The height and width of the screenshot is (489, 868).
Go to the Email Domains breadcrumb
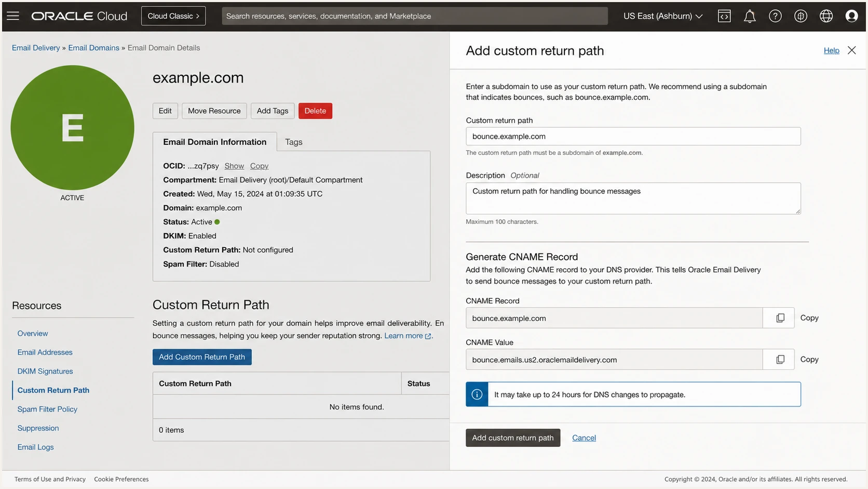pyautogui.click(x=93, y=48)
